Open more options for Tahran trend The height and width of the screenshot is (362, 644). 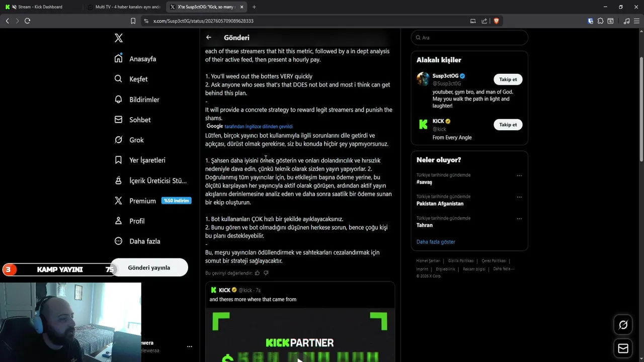click(519, 219)
